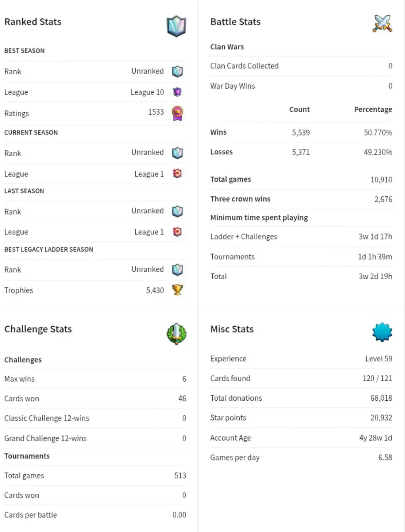The width and height of the screenshot is (405, 532).
Task: Click the Cards found value 120 / 121
Action: 378,378
